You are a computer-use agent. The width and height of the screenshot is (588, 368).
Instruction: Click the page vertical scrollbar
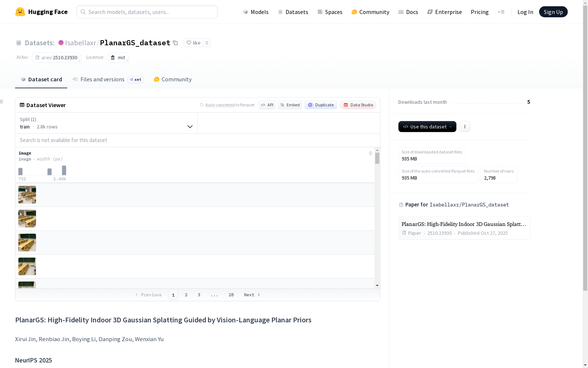click(x=585, y=147)
